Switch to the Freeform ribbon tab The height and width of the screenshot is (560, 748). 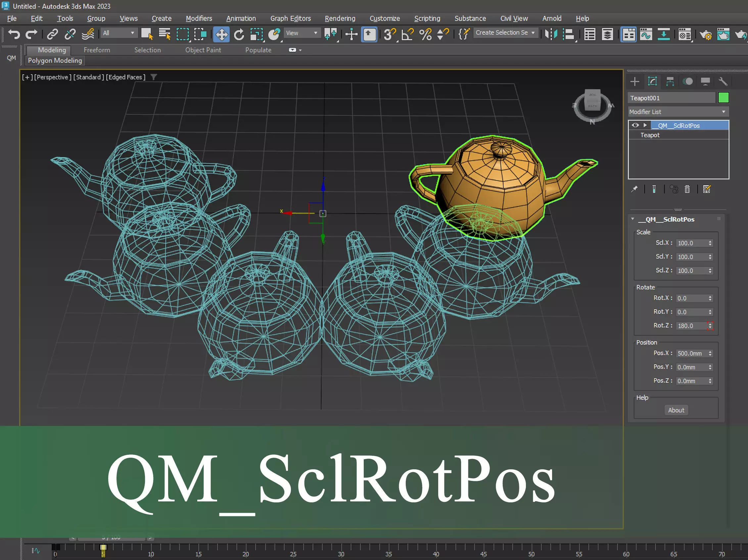(97, 50)
